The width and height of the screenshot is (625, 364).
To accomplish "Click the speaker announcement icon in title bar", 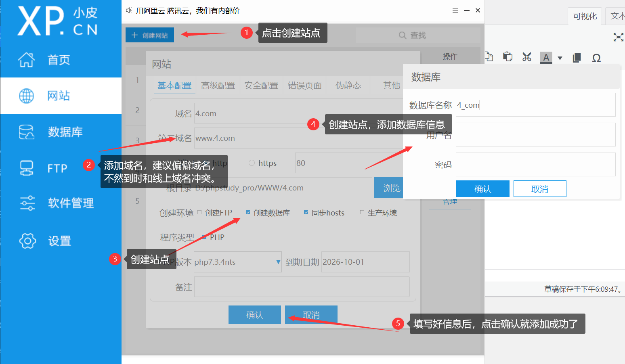I will click(x=129, y=10).
